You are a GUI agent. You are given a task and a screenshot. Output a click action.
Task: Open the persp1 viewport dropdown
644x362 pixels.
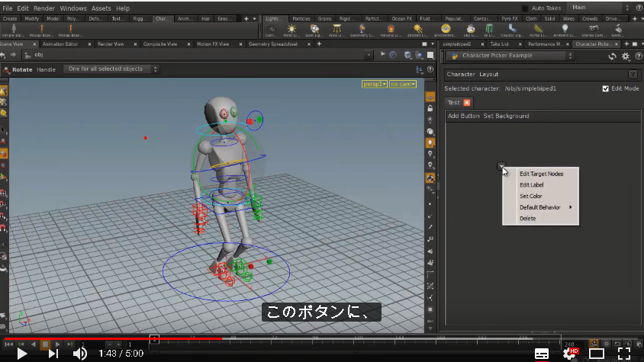point(374,84)
